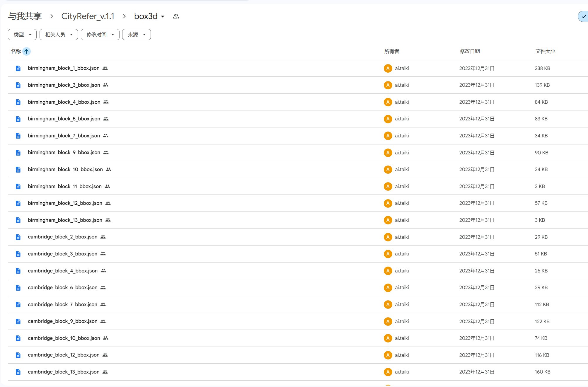588x387 pixels.
Task: Click shared-folder people icon next to box3d
Action: 176,16
